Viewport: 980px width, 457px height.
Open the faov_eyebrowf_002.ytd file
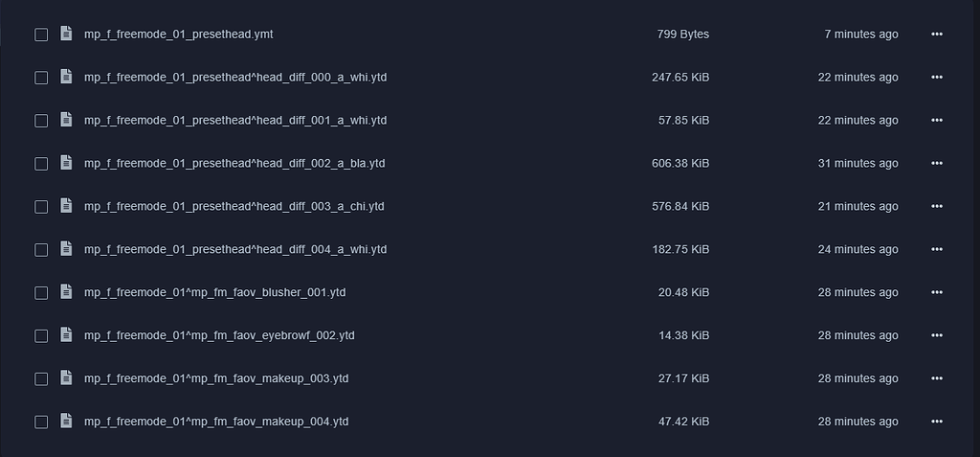pos(219,335)
